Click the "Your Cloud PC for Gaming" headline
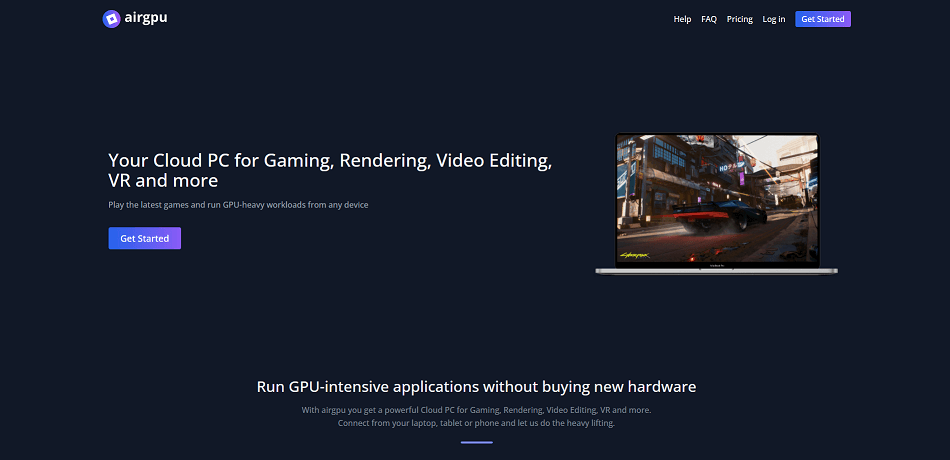The image size is (950, 460). 329,160
